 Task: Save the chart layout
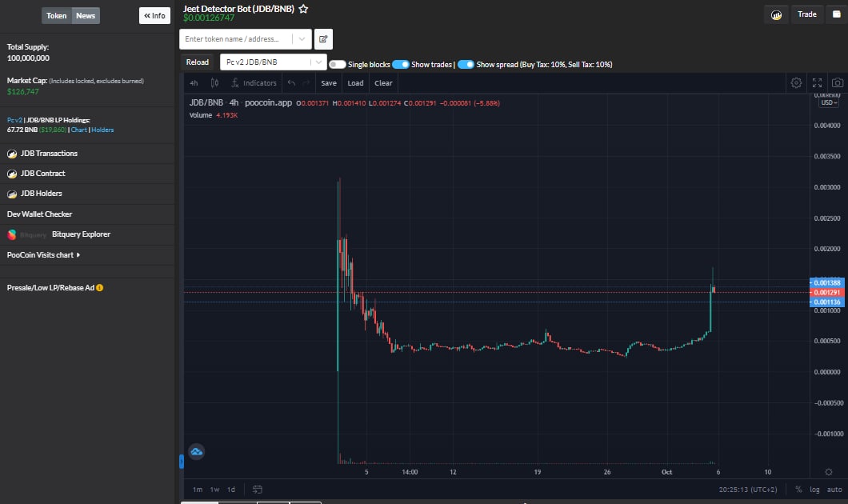click(x=329, y=82)
